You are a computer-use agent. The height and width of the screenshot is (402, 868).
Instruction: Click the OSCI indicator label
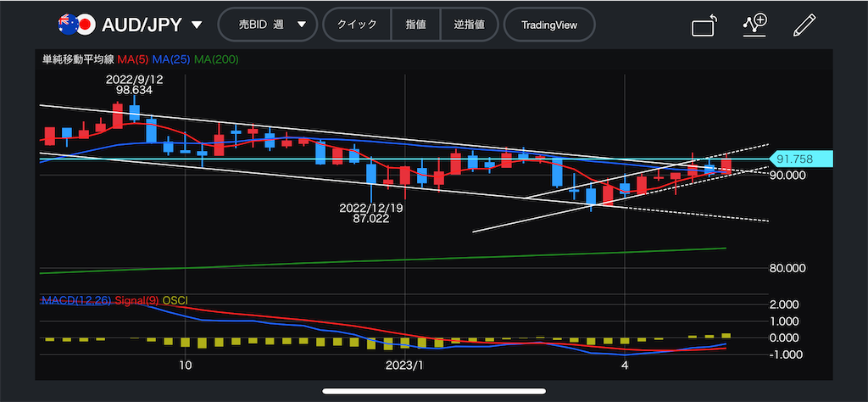(x=175, y=299)
